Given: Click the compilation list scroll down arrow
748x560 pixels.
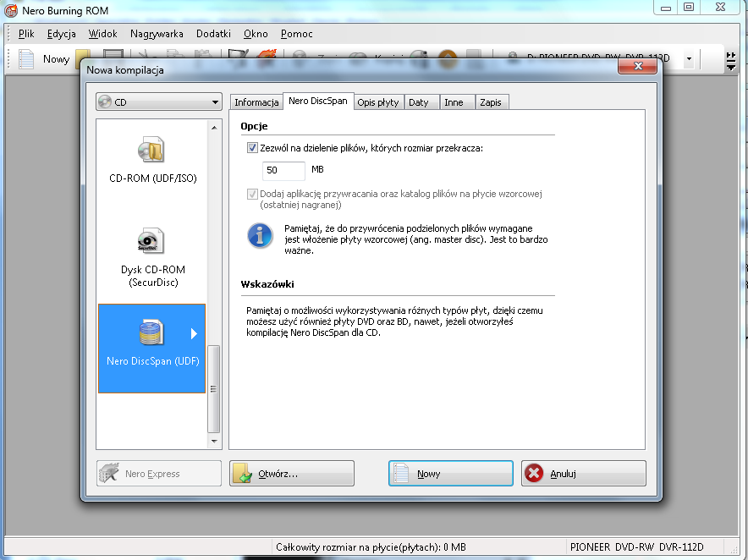Looking at the screenshot, I should (214, 442).
